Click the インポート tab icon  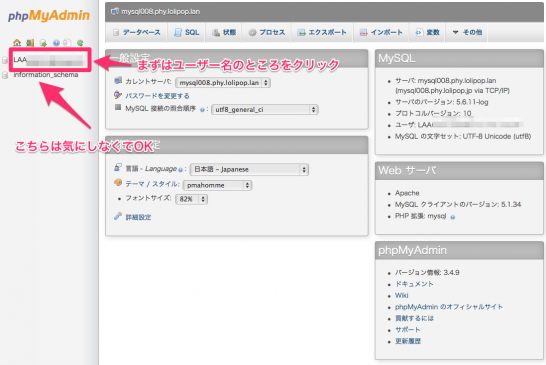(x=364, y=33)
